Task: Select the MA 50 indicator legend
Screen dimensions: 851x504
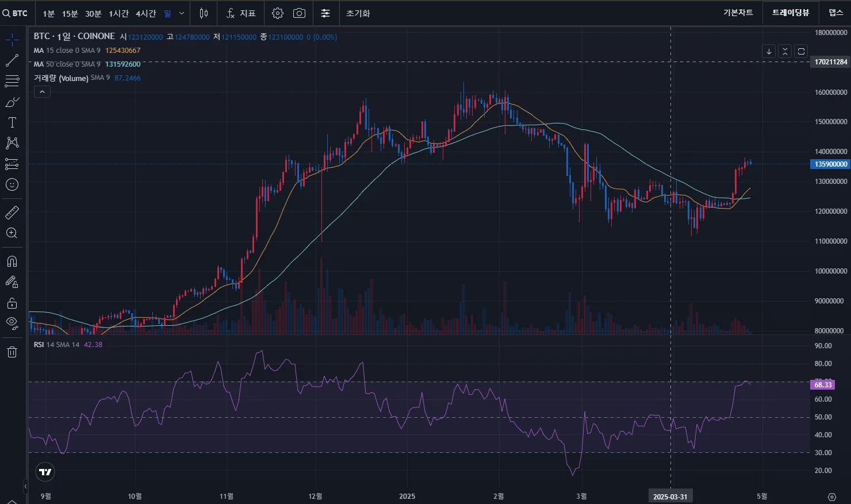Action: (x=67, y=64)
